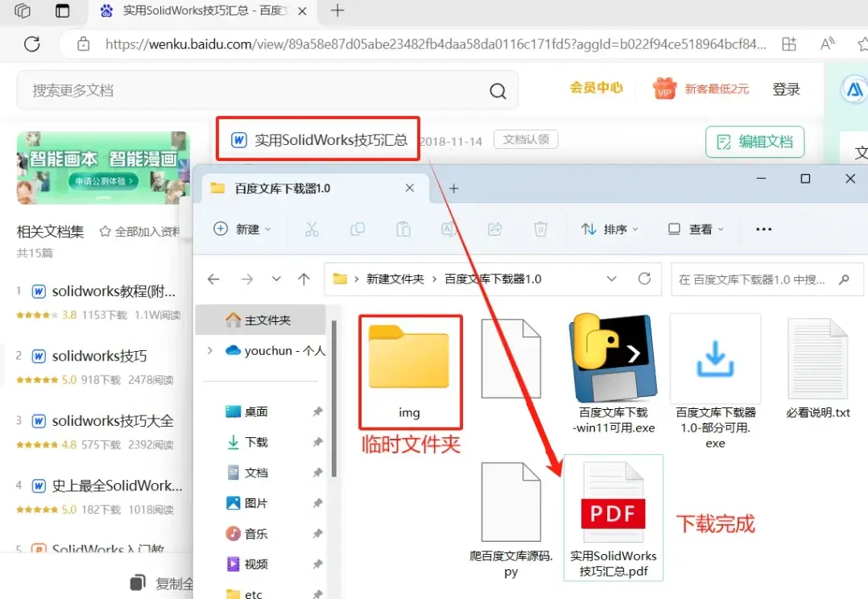This screenshot has width=868, height=599.
Task: Click the 文档认领 button
Action: coord(526,139)
